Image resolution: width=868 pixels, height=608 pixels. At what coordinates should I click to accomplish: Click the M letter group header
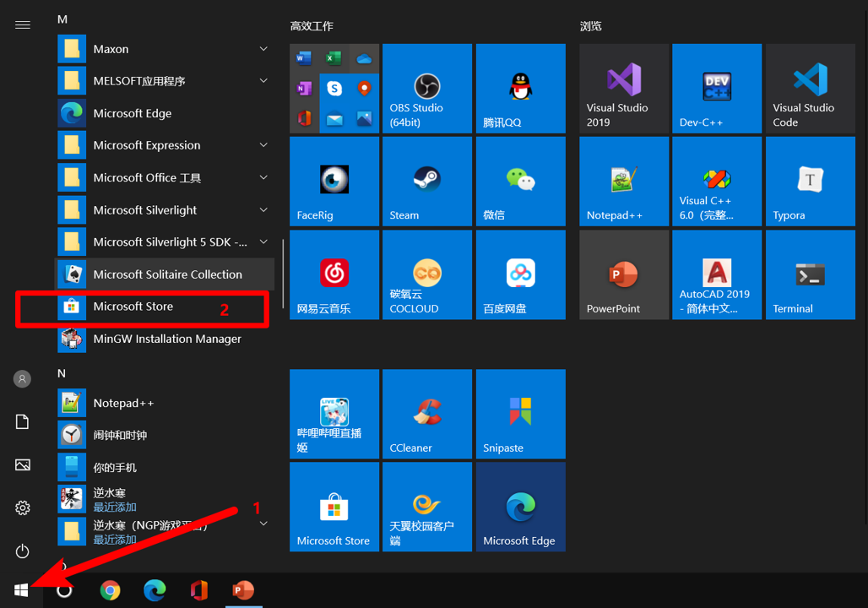62,19
